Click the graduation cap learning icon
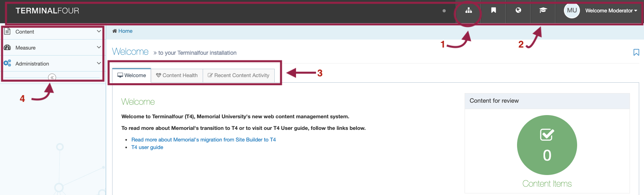 click(x=543, y=10)
